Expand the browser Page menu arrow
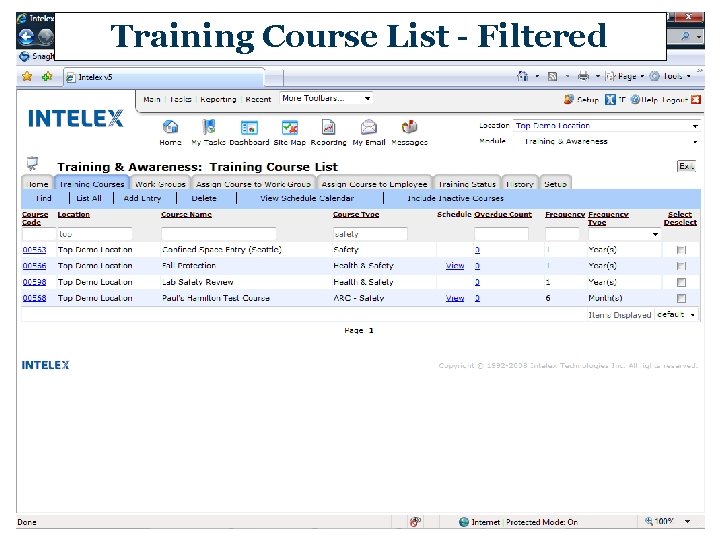The height and width of the screenshot is (540, 720). point(642,76)
